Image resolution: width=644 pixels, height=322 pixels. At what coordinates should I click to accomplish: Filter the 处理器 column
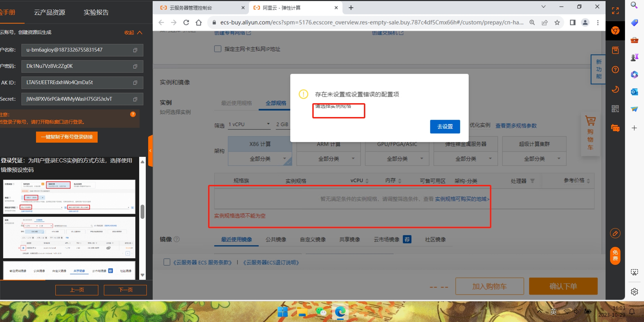coord(533,181)
